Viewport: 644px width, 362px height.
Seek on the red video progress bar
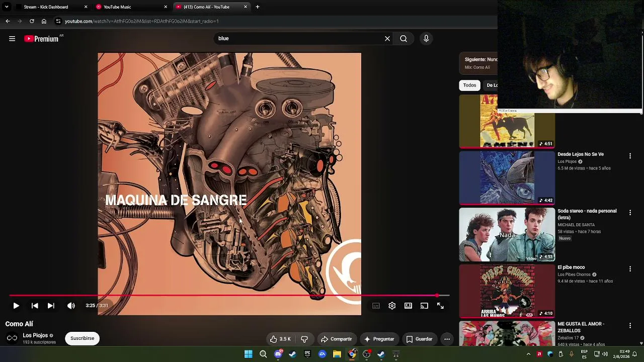[229, 296]
